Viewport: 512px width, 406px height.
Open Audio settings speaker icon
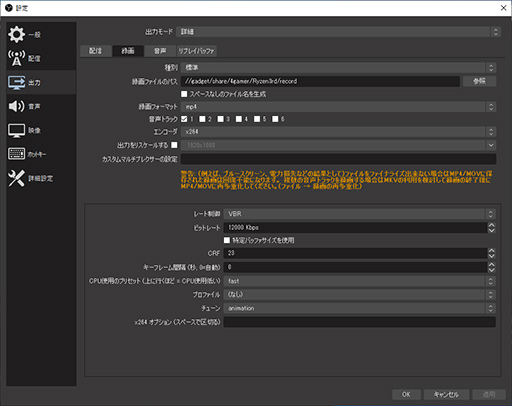[16, 106]
